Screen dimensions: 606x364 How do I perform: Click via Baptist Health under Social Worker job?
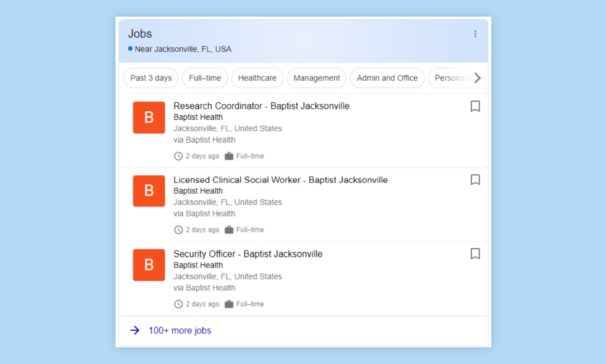click(204, 214)
